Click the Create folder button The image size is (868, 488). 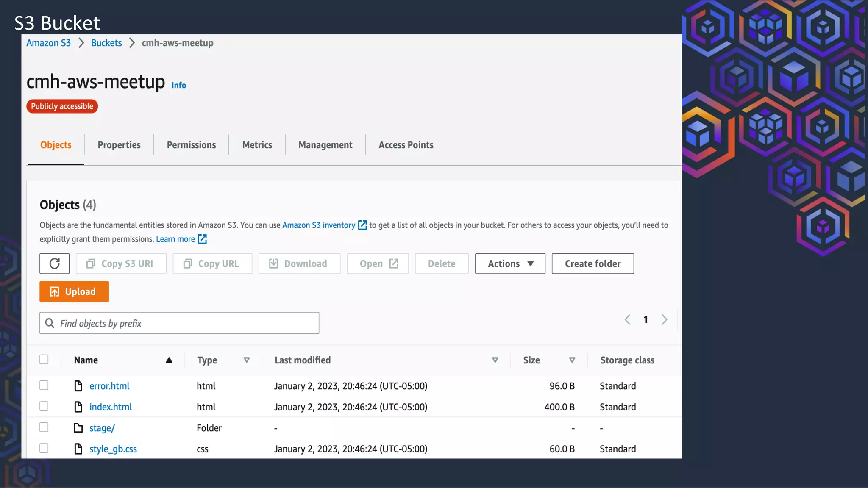pyautogui.click(x=593, y=263)
